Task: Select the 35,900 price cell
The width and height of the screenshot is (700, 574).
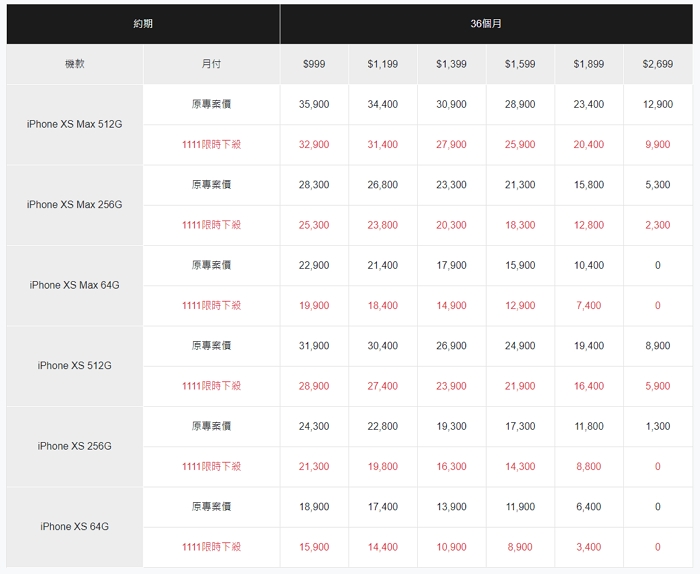Action: point(314,104)
